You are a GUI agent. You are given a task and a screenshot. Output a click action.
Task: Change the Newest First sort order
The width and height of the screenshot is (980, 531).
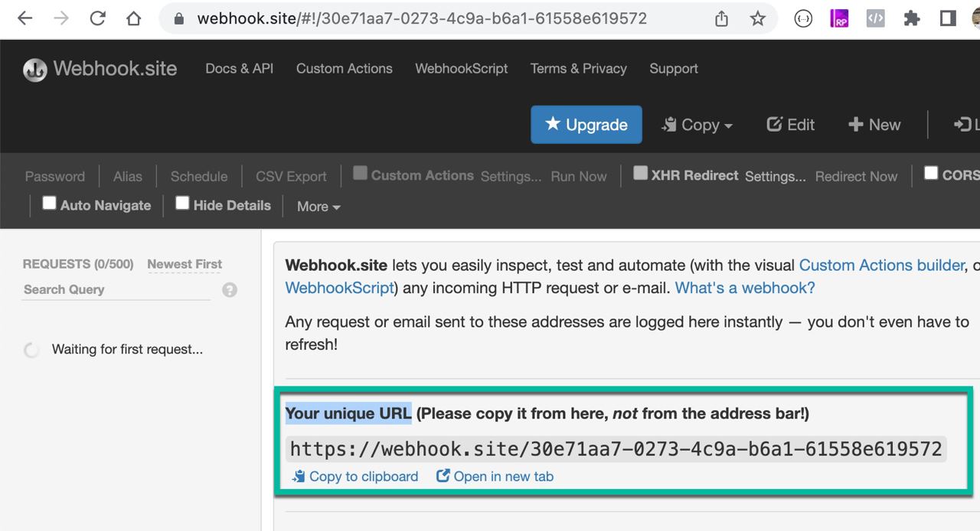click(x=185, y=264)
